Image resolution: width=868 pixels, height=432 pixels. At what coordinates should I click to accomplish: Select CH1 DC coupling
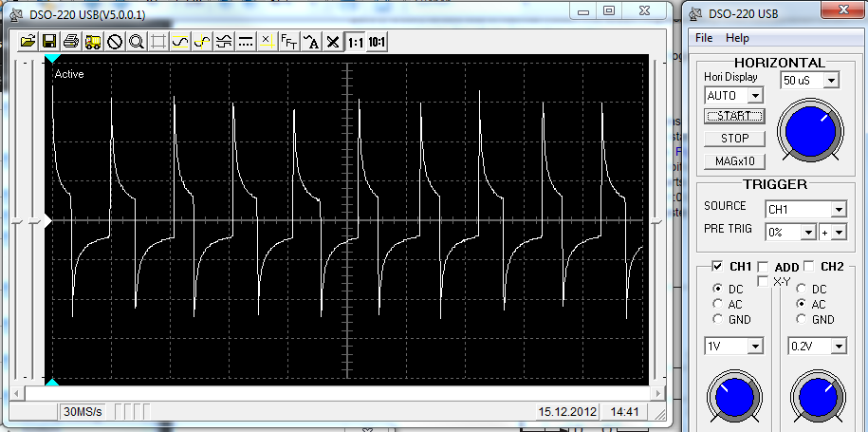(x=718, y=289)
